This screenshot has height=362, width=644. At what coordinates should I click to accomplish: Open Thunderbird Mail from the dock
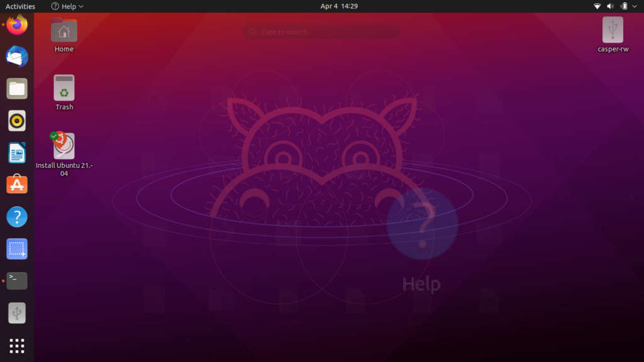[17, 57]
